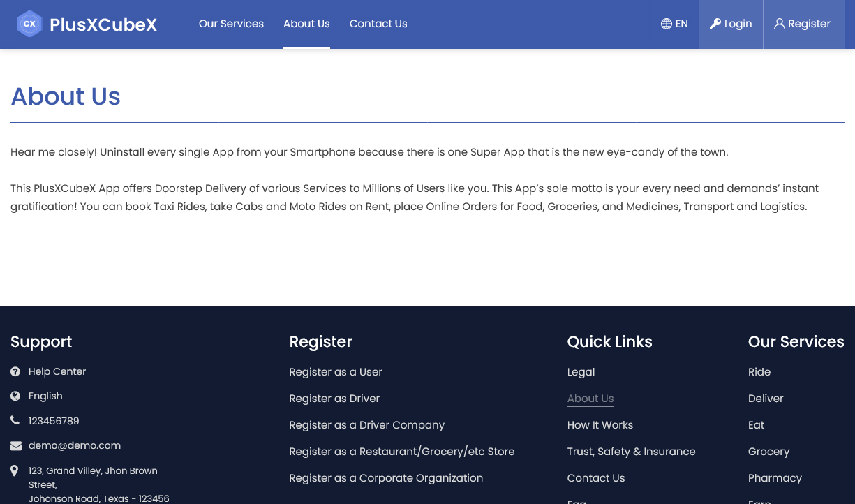Image resolution: width=855 pixels, height=504 pixels.
Task: Open the Ride service link
Action: pos(759,372)
